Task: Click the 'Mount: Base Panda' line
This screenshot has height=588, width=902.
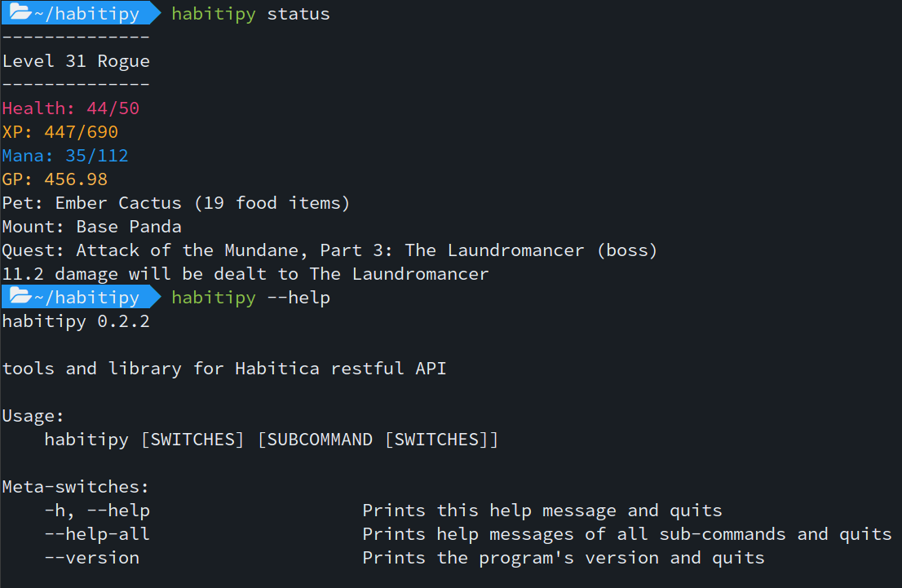Action: pyautogui.click(x=91, y=227)
